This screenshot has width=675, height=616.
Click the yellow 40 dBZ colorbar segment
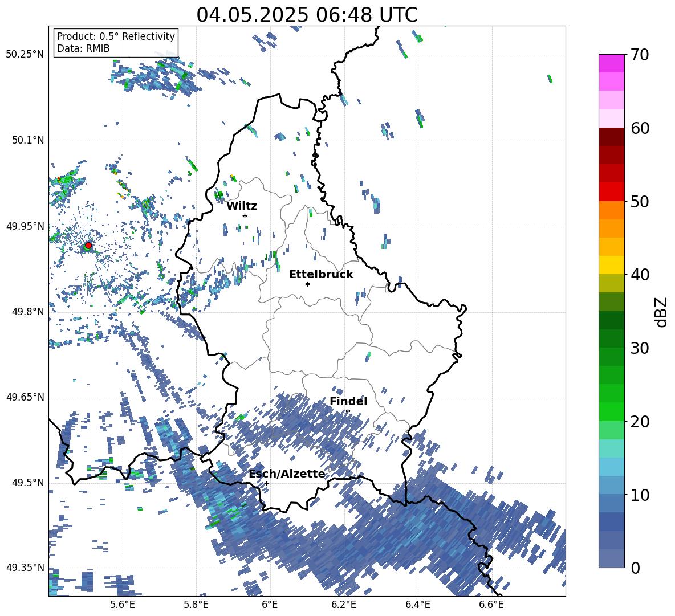(x=611, y=265)
